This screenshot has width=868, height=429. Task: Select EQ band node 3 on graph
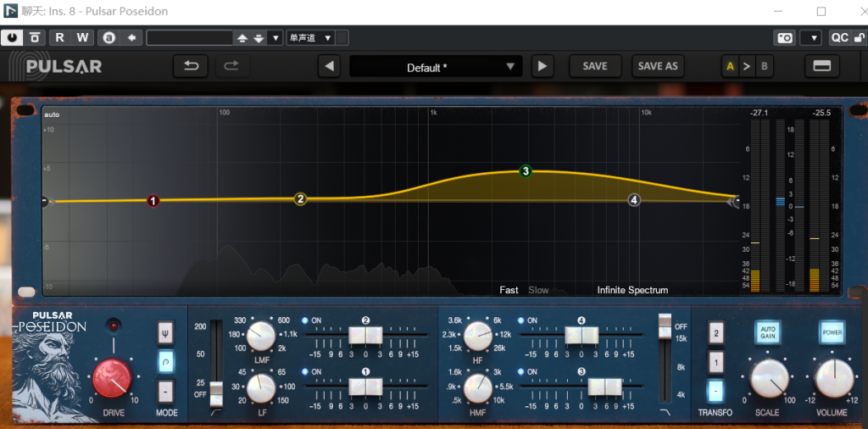pyautogui.click(x=526, y=171)
